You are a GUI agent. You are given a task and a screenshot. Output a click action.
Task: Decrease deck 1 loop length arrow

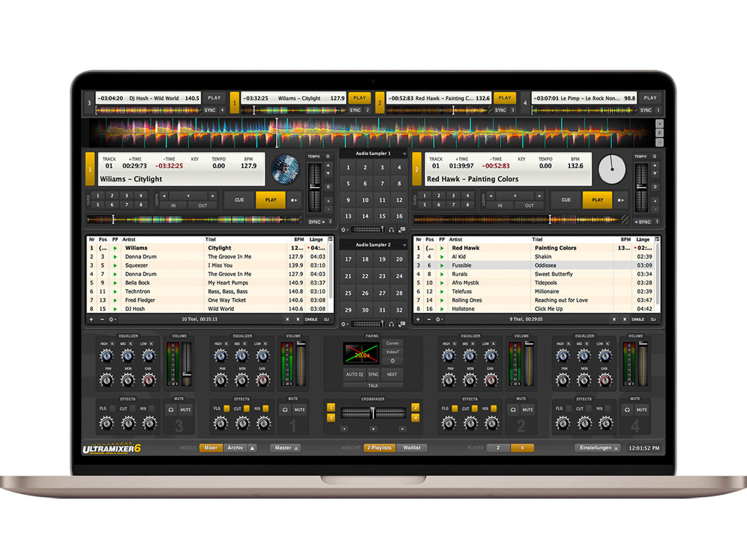pos(164,196)
